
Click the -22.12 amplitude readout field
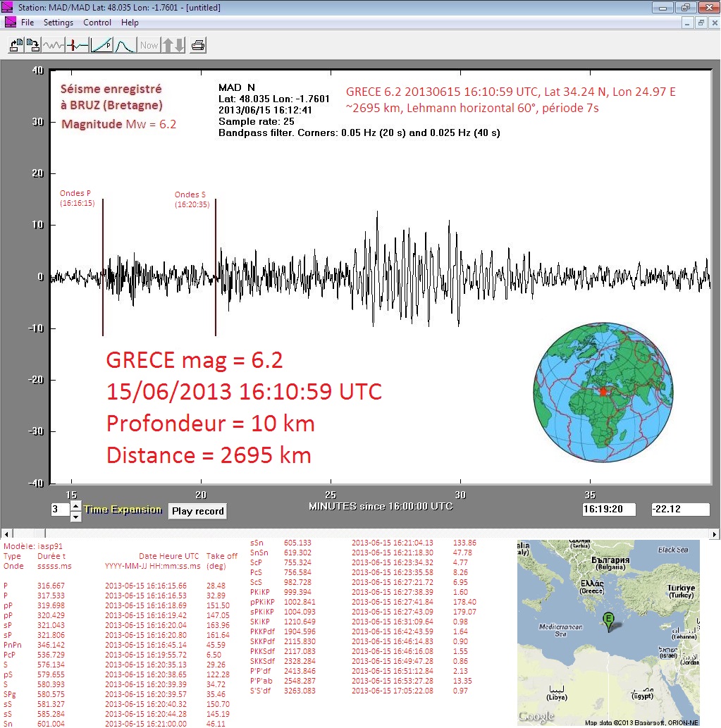coord(679,510)
